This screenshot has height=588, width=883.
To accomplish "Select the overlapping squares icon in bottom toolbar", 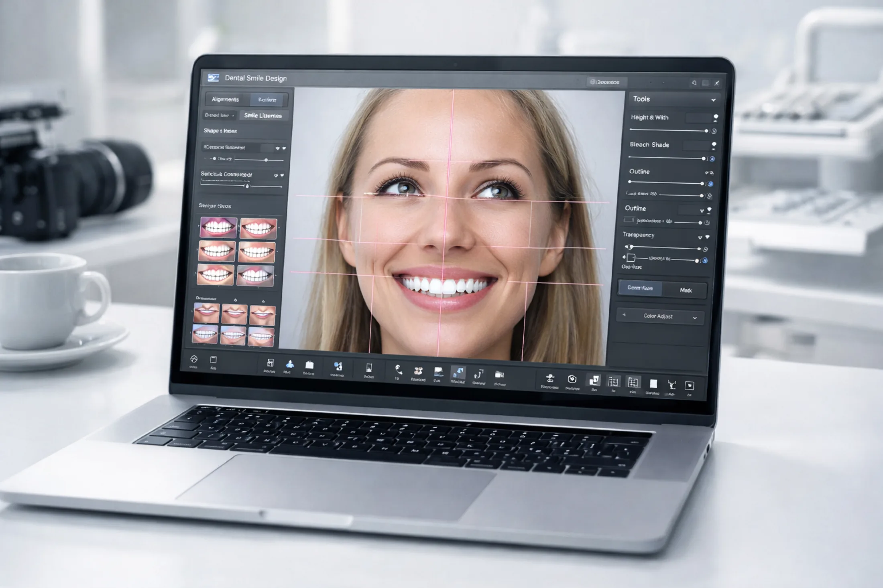I will coord(594,380).
